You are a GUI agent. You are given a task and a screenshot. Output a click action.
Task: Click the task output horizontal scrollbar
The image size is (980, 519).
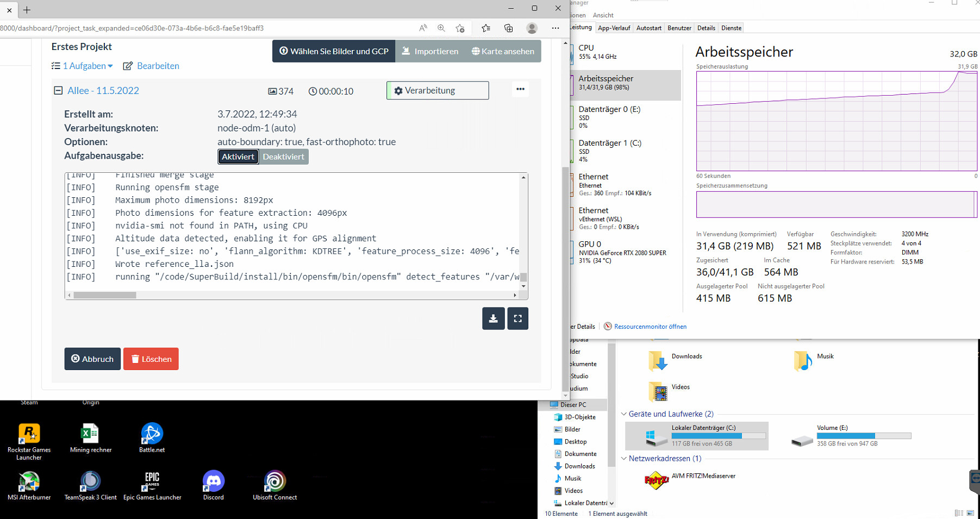(x=105, y=295)
